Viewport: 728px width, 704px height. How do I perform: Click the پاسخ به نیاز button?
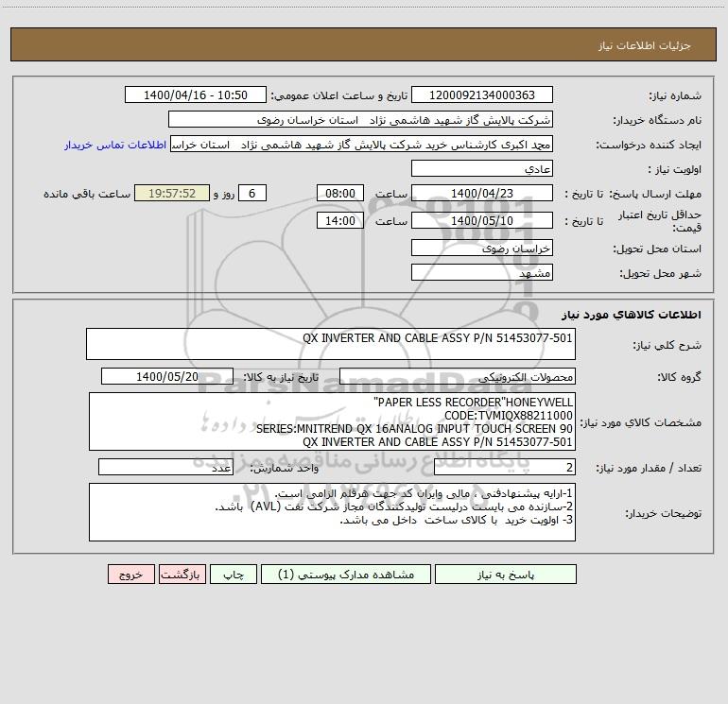click(505, 575)
